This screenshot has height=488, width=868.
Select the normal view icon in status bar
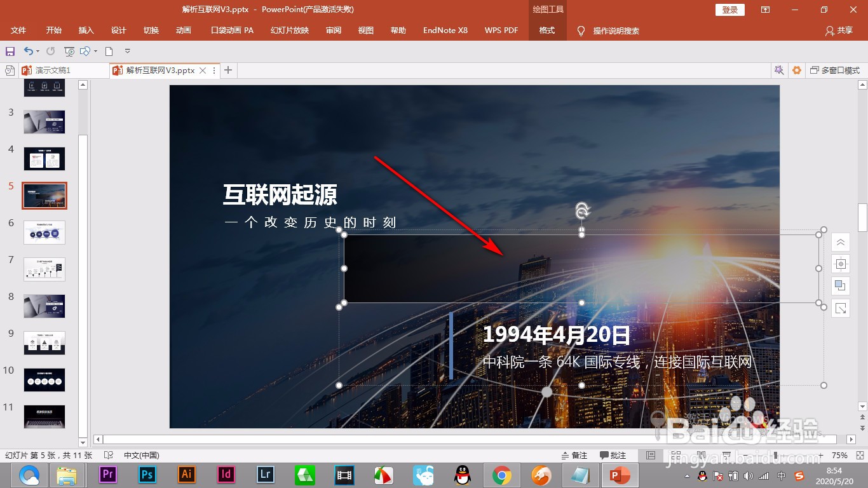tap(652, 455)
